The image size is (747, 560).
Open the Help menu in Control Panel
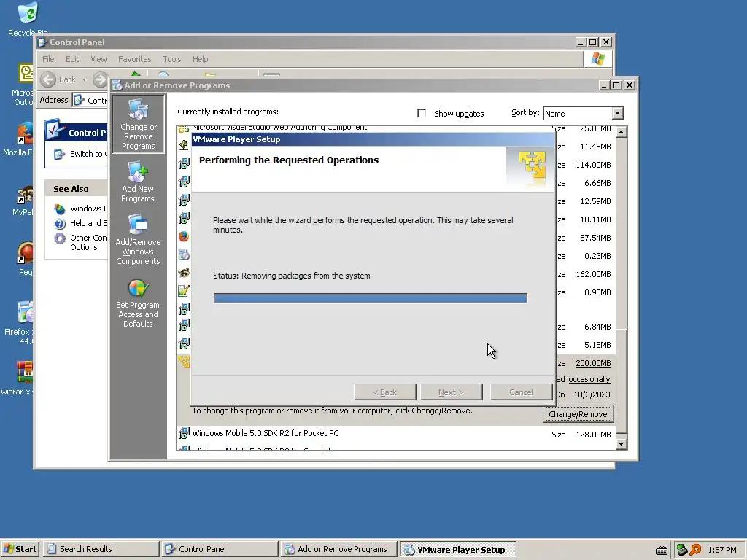pyautogui.click(x=200, y=59)
